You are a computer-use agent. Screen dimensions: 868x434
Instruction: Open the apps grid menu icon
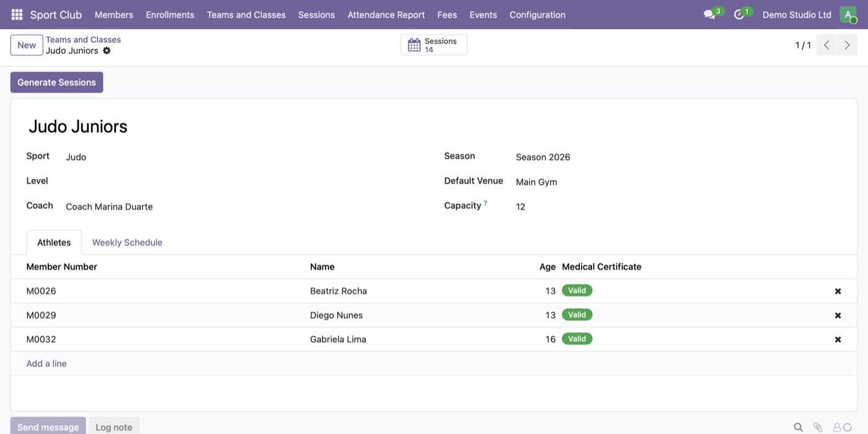[x=17, y=14]
